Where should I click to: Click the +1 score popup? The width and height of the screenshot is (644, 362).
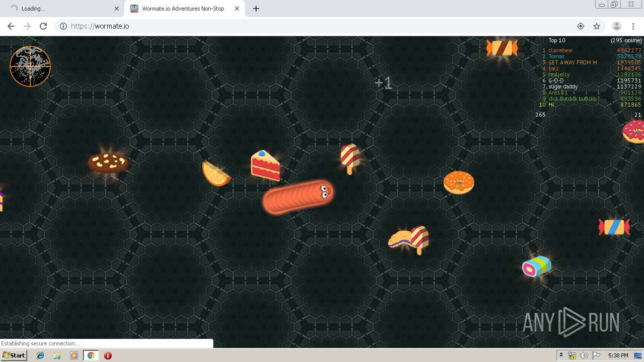(x=383, y=83)
